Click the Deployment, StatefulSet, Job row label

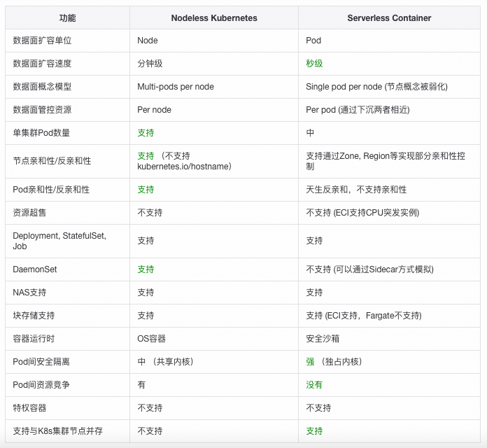click(59, 241)
